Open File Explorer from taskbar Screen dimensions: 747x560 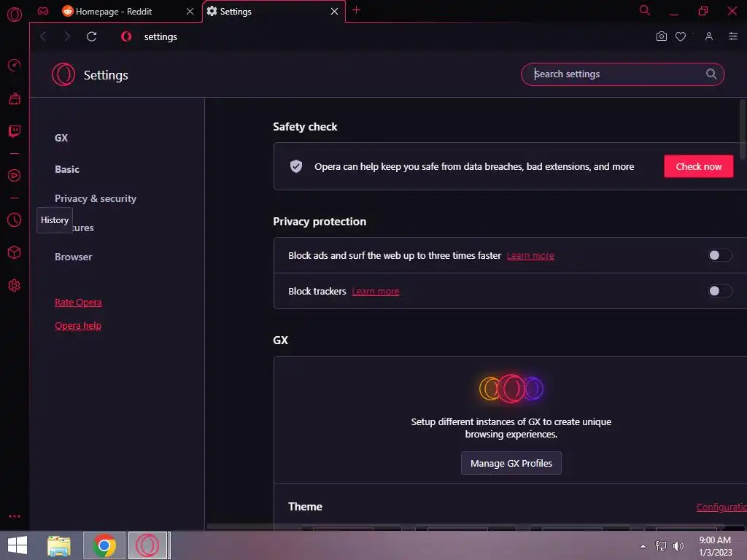click(x=59, y=545)
